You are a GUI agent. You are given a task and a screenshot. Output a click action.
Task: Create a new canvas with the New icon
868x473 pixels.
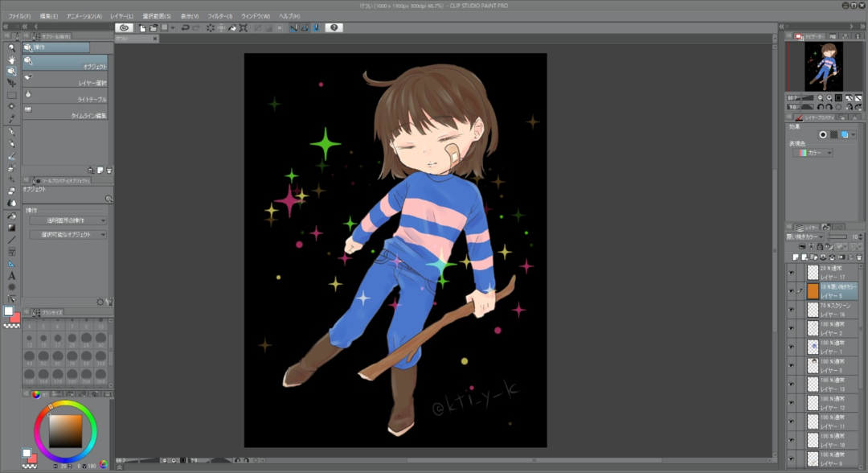click(143, 28)
